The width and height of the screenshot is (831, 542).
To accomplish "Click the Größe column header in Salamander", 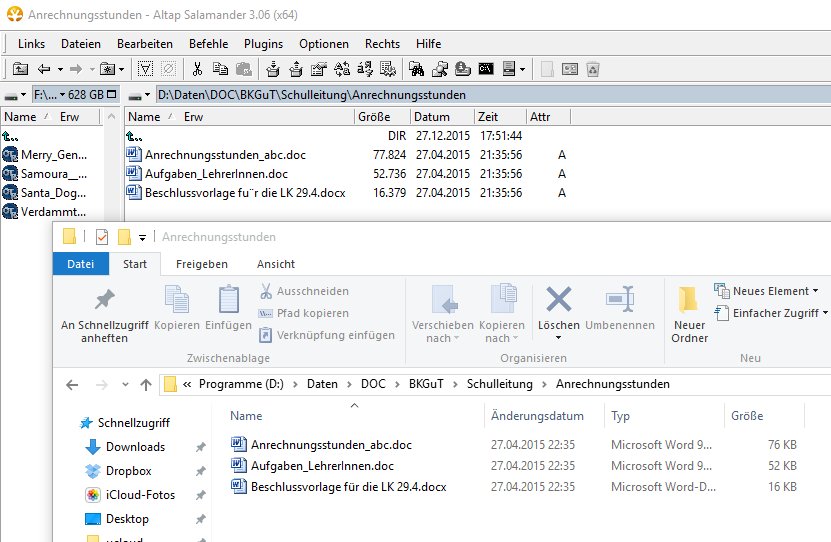I will [x=374, y=117].
